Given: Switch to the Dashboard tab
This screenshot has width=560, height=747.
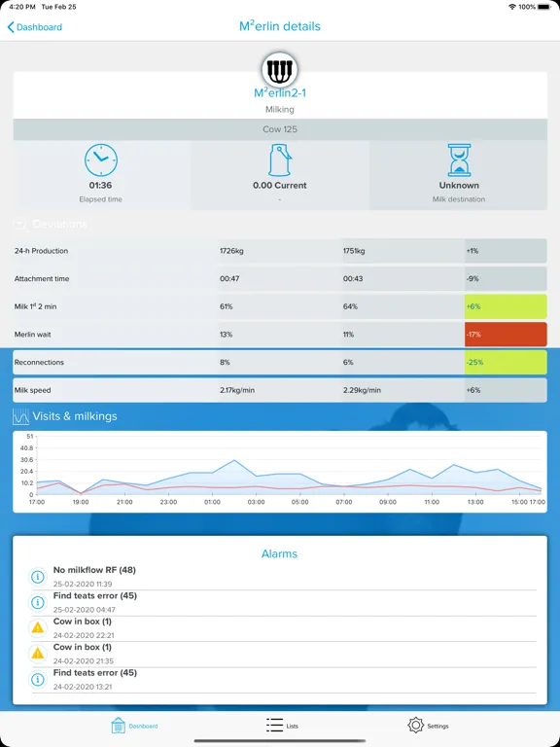Looking at the screenshot, I should coord(134,726).
